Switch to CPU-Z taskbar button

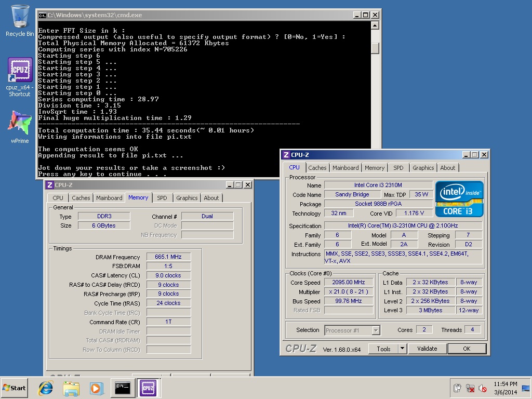coord(148,388)
